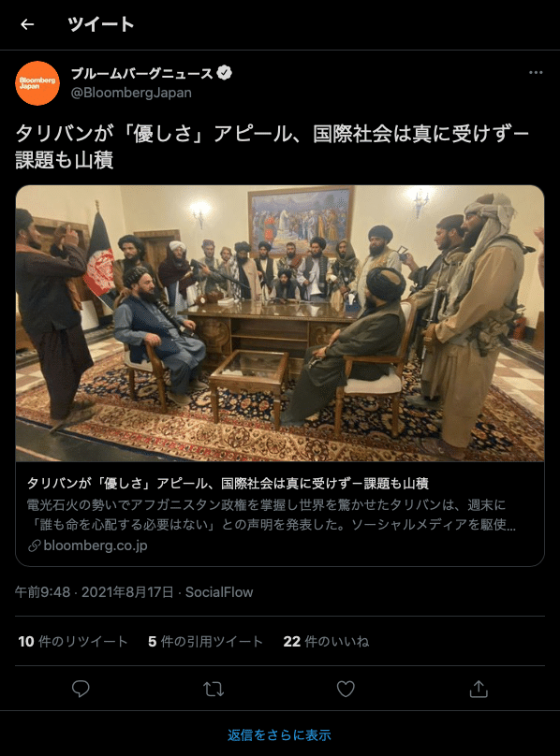View the 5 件の引用ツイート list
The height and width of the screenshot is (756, 560).
[x=206, y=641]
